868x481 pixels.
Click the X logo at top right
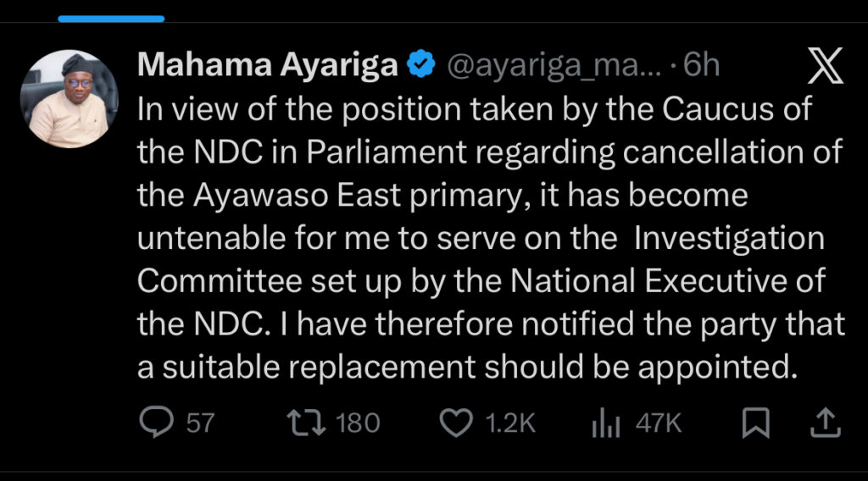tap(825, 67)
